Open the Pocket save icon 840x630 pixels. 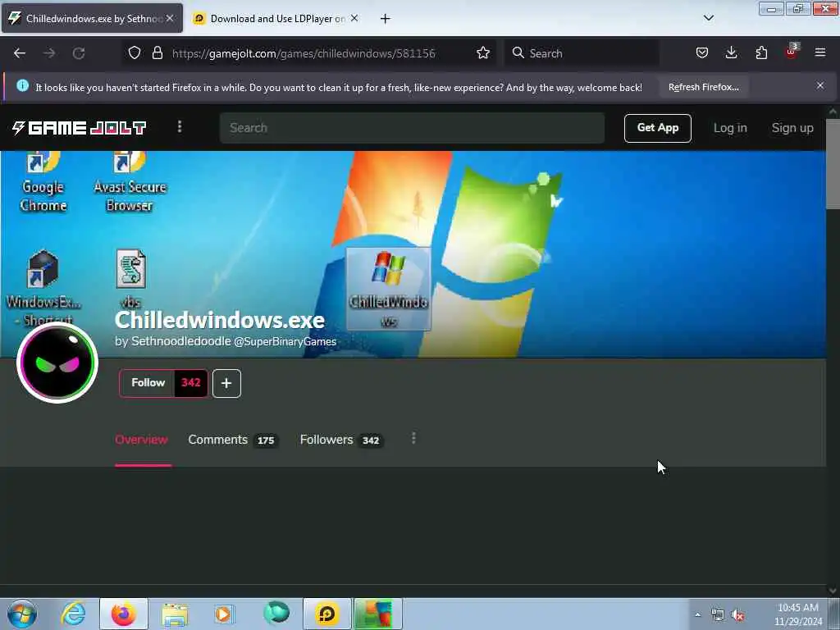tap(702, 52)
